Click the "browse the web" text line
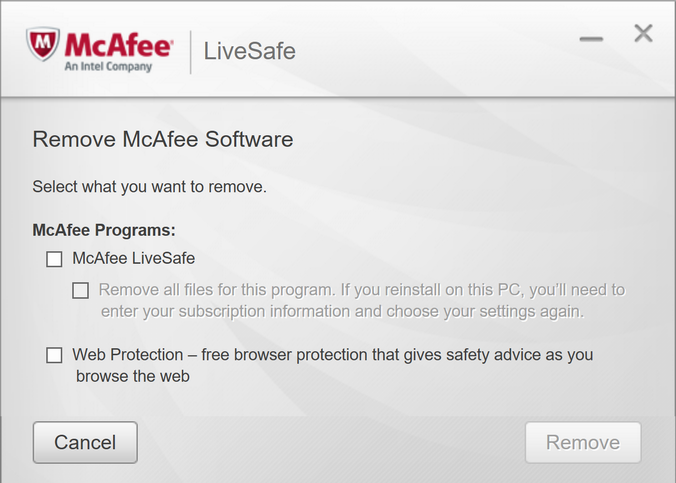This screenshot has width=676, height=483. (132, 377)
